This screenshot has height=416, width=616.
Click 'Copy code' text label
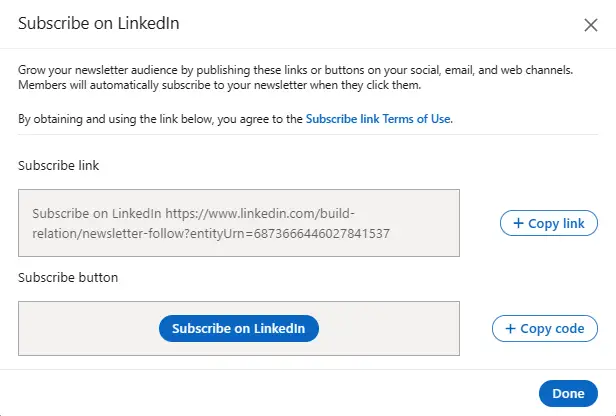(552, 328)
